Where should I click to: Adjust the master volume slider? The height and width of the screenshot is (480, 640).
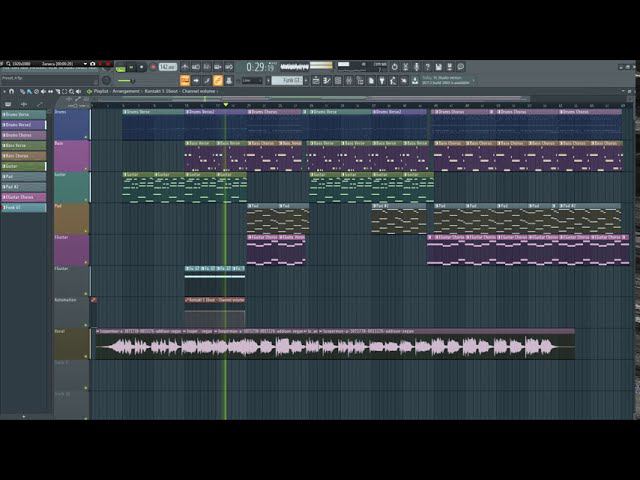point(126,80)
